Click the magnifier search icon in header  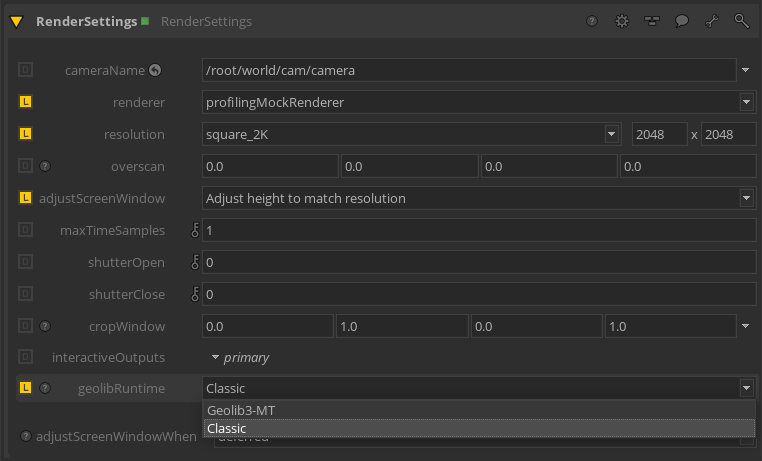741,21
